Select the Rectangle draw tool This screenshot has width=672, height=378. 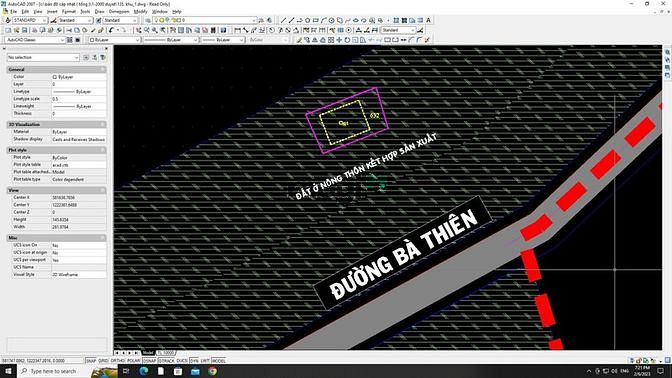[315, 20]
